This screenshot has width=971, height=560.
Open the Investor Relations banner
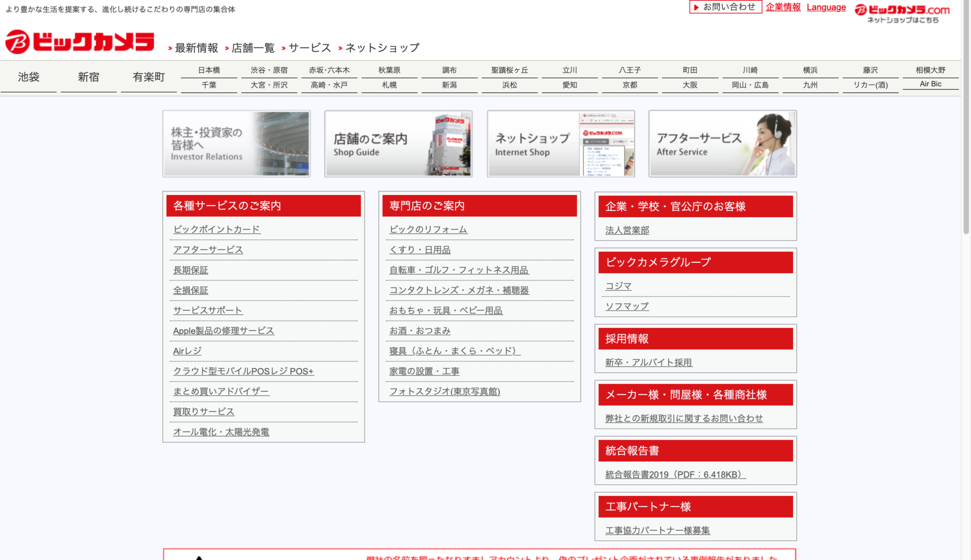(236, 144)
